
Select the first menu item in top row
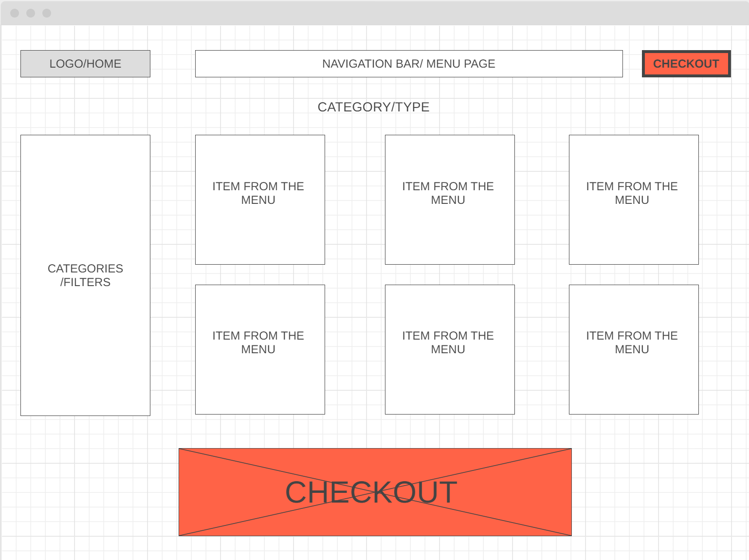(x=260, y=199)
